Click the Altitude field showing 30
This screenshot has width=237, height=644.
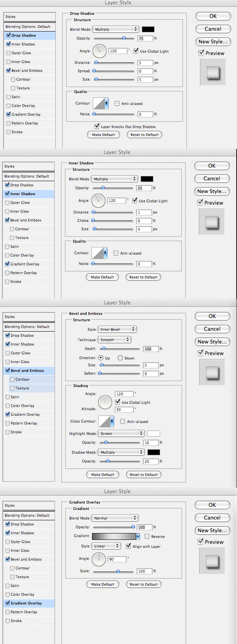tap(124, 409)
